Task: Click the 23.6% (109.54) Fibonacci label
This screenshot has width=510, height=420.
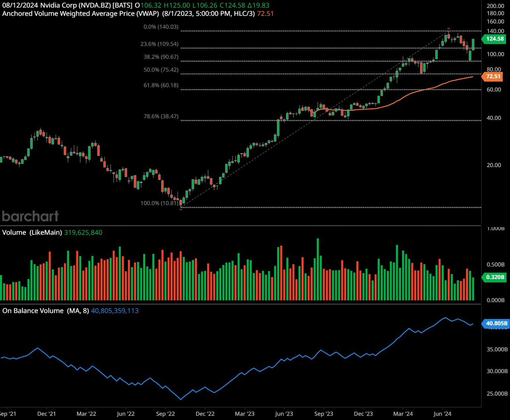Action: tap(160, 44)
